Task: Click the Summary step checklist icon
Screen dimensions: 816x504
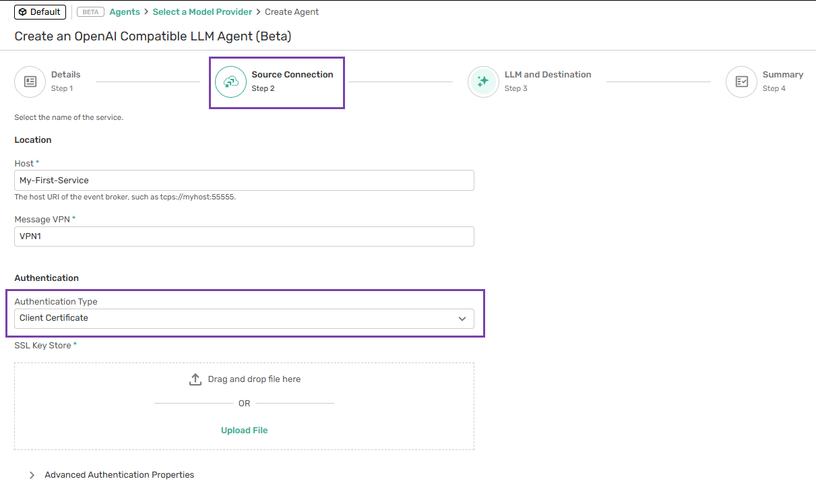Action: click(741, 82)
